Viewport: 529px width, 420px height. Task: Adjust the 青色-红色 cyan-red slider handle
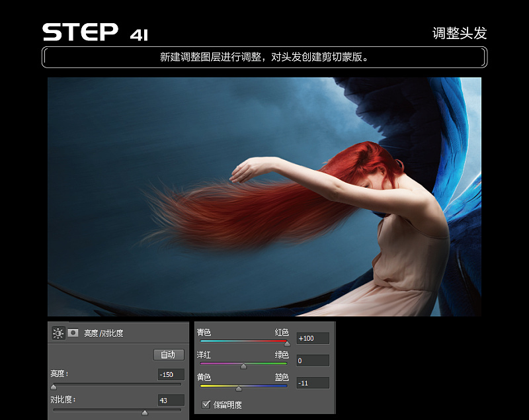287,343
